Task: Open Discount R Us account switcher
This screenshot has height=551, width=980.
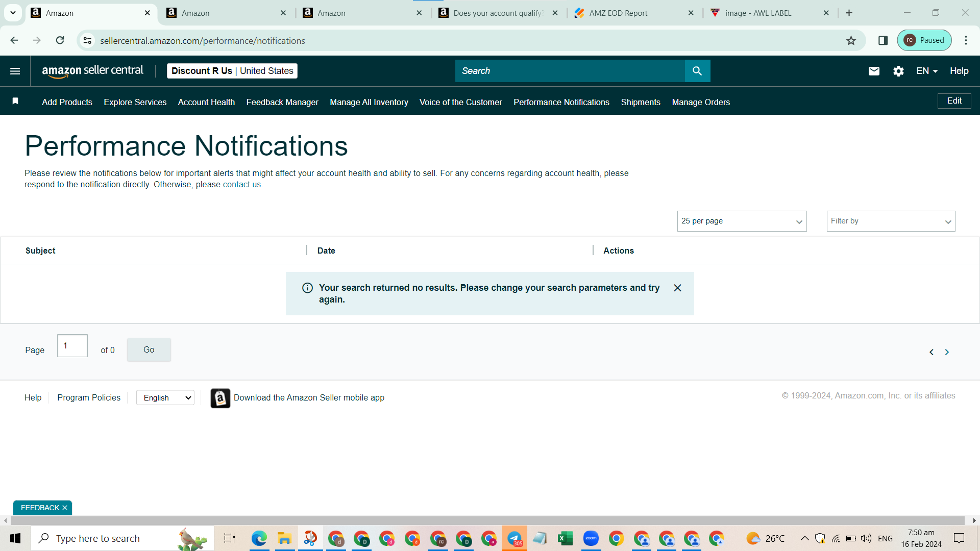Action: pyautogui.click(x=232, y=71)
